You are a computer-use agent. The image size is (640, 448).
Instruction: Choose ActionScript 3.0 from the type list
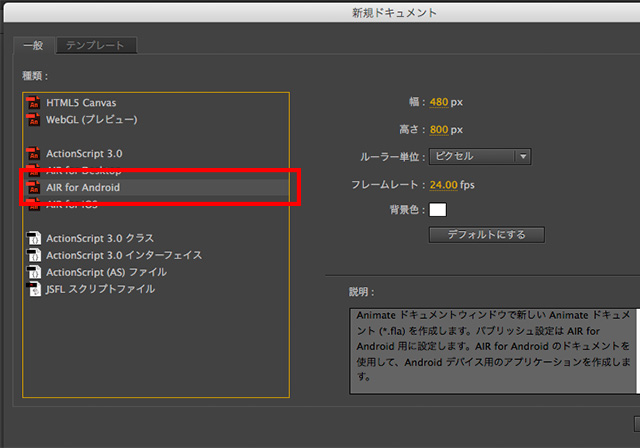pyautogui.click(x=156, y=154)
